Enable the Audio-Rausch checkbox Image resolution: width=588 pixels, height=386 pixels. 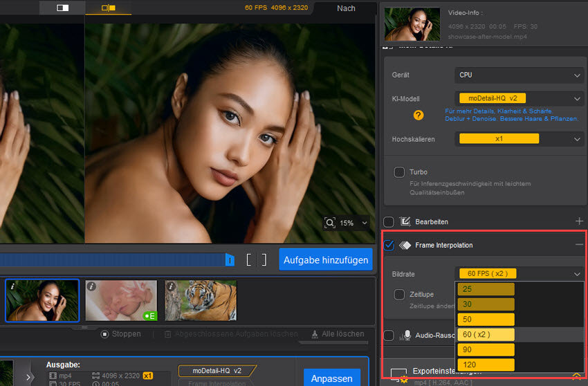tap(389, 336)
